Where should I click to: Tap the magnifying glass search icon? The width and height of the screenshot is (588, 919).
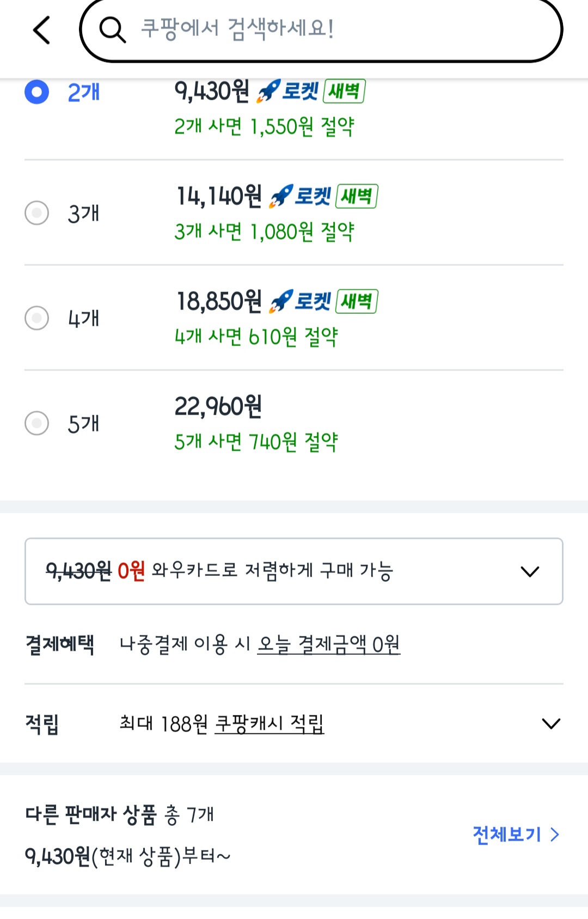tap(112, 29)
